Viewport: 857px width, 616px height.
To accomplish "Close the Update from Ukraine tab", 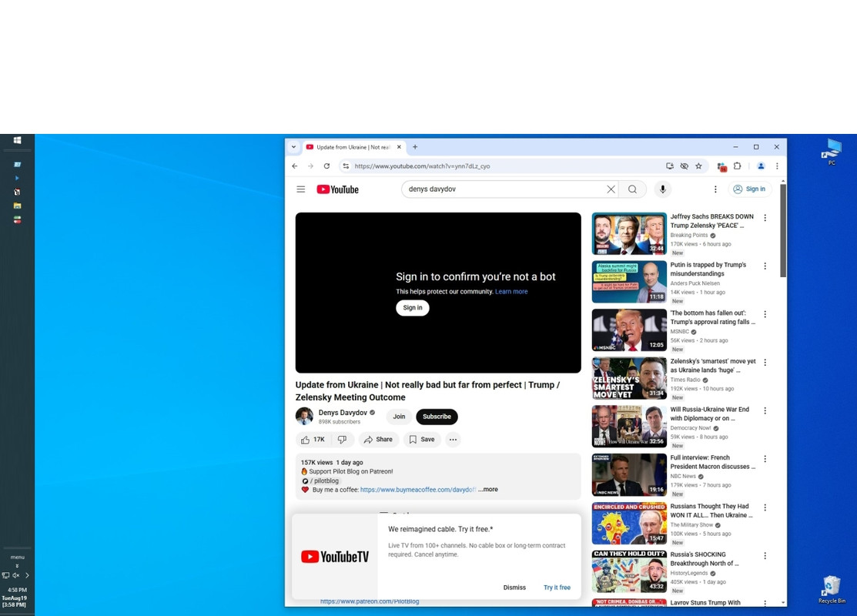I will click(399, 147).
